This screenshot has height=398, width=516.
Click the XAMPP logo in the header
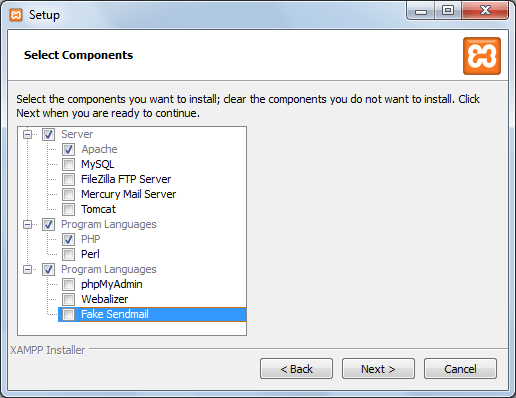(482, 56)
